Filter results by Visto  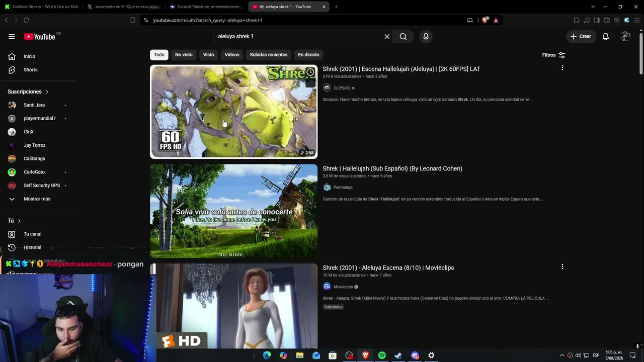(x=208, y=55)
